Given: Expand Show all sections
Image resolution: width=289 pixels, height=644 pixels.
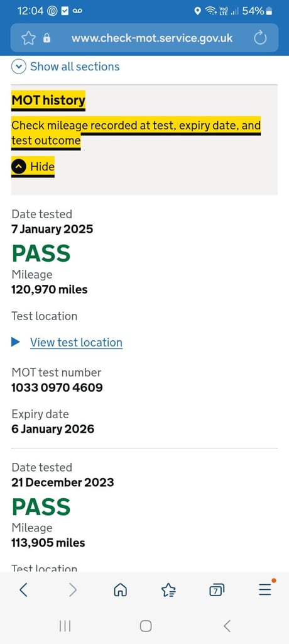Looking at the screenshot, I should point(66,67).
